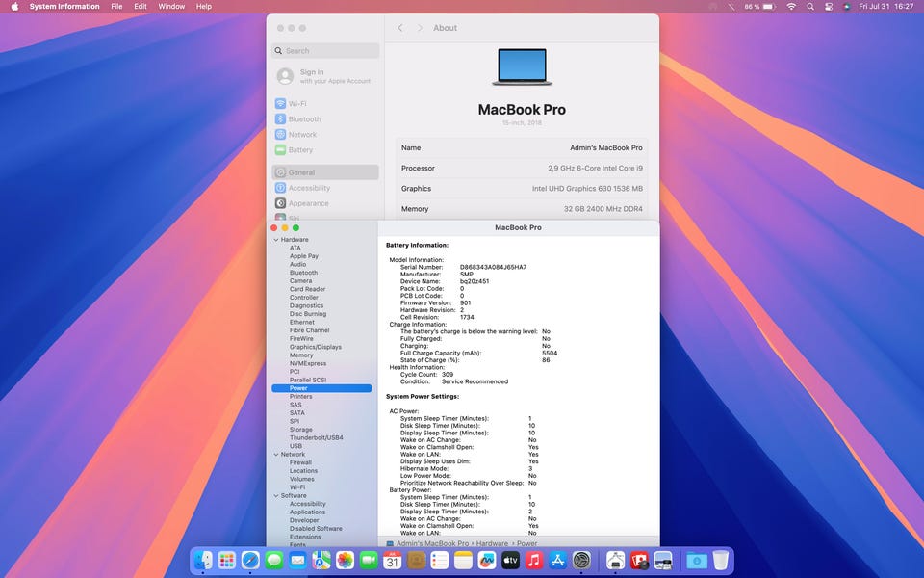Click Sign in with your Apple Account

click(x=325, y=76)
